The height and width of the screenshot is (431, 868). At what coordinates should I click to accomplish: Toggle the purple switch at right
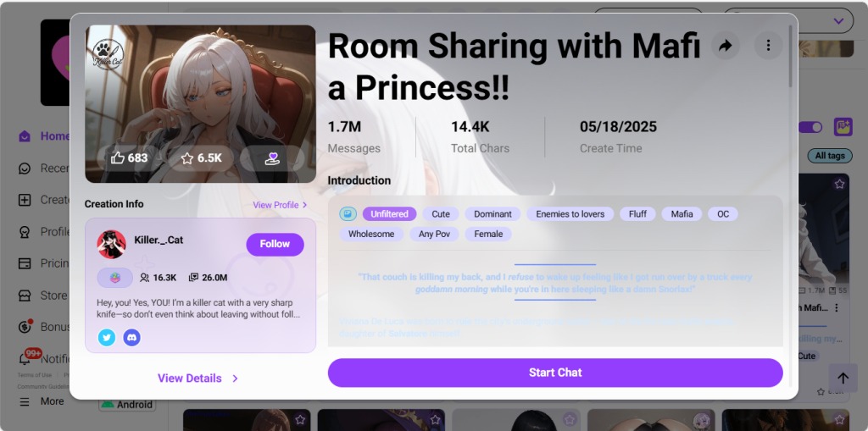tap(810, 127)
